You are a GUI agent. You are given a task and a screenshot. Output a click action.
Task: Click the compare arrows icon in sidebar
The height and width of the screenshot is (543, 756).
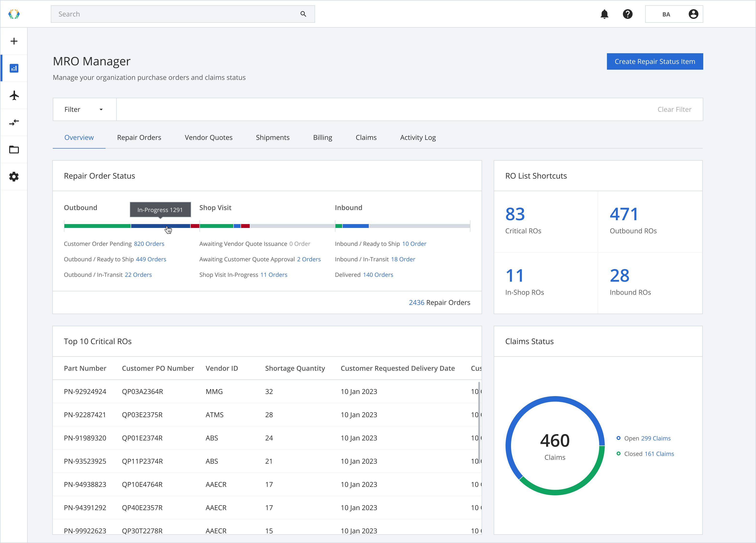click(14, 122)
